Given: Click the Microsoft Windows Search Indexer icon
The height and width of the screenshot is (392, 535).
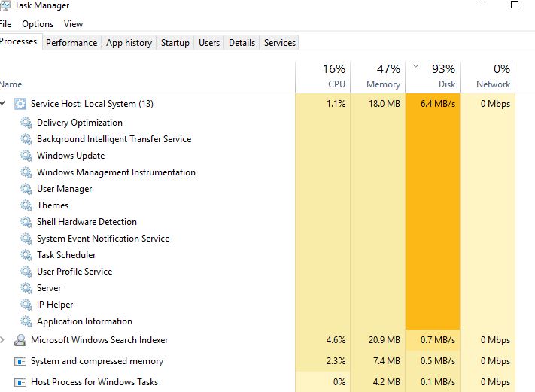Looking at the screenshot, I should [x=20, y=340].
